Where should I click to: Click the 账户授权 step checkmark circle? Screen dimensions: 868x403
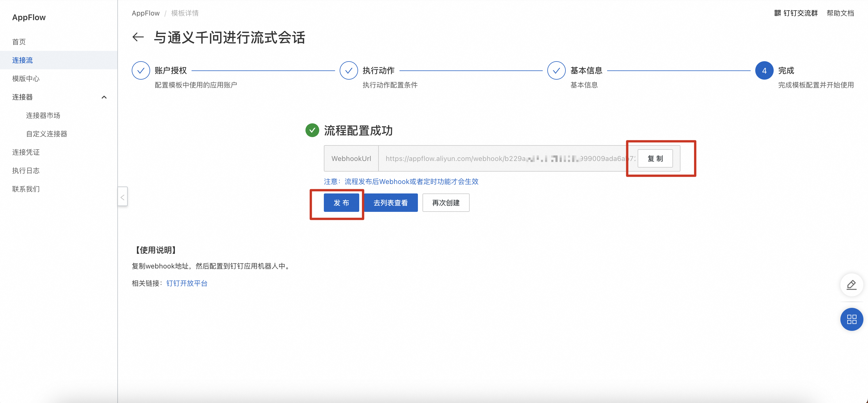coord(141,71)
